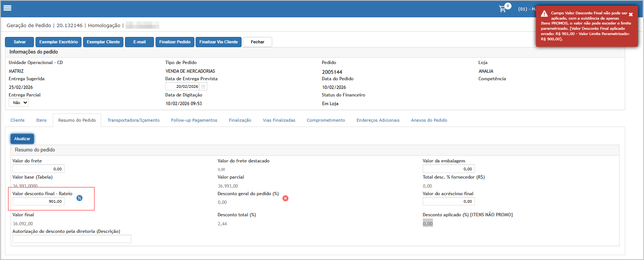This screenshot has width=644, height=260.
Task: Click the Fechar button
Action: 257,42
